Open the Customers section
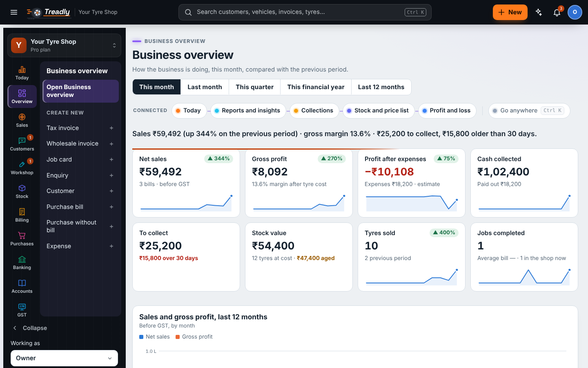 (x=22, y=144)
